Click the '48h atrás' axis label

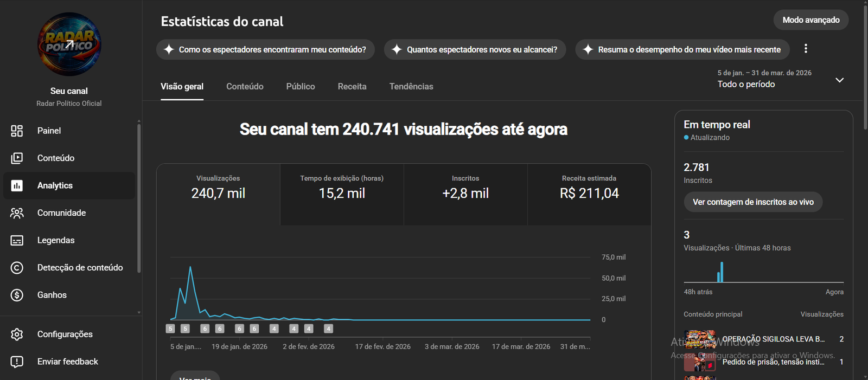pos(698,292)
